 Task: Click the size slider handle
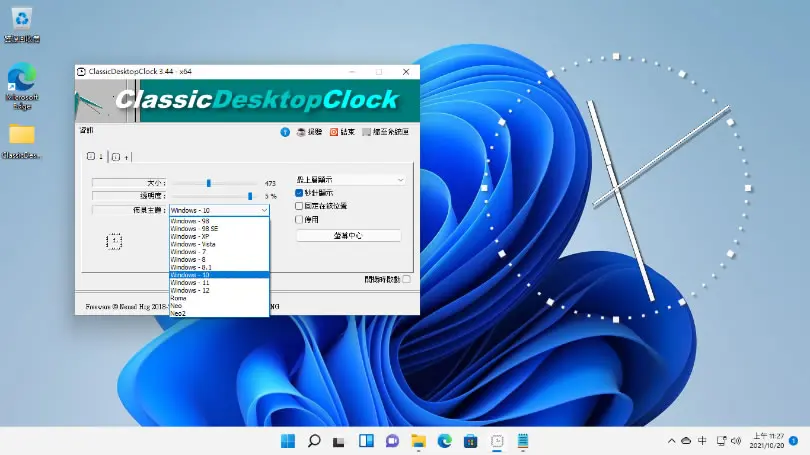[209, 183]
